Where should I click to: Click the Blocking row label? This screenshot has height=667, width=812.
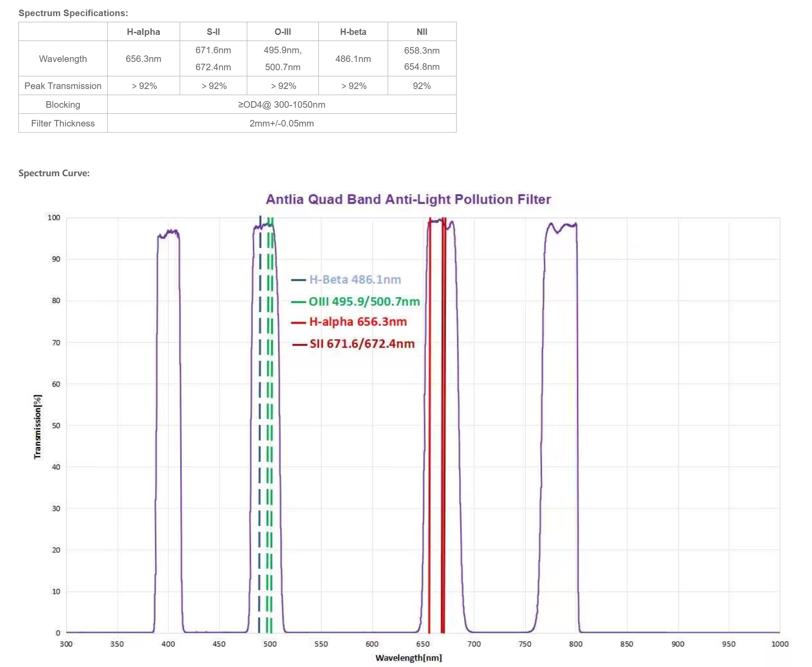coord(63,105)
